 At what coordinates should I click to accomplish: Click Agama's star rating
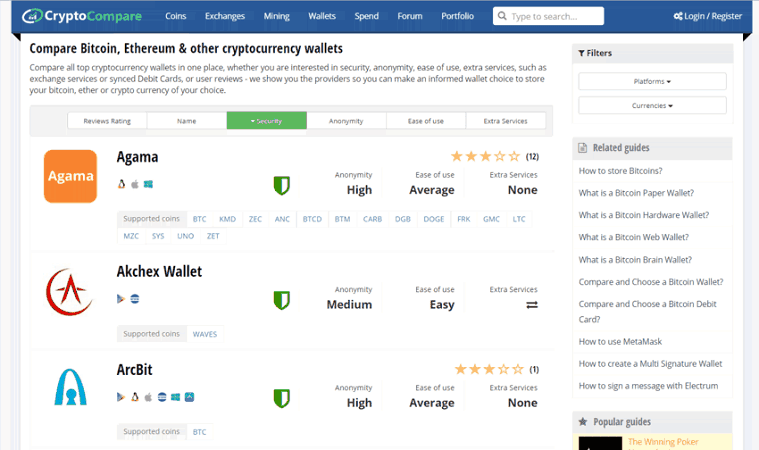pyautogui.click(x=486, y=156)
